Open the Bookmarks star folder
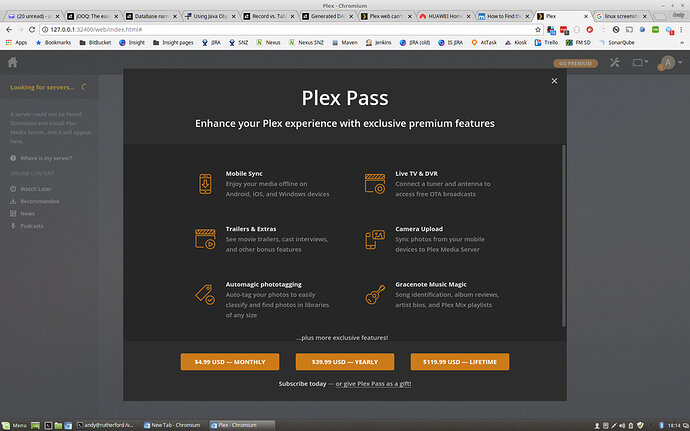Screen dimensions: 690x431 pyautogui.click(x=53, y=43)
